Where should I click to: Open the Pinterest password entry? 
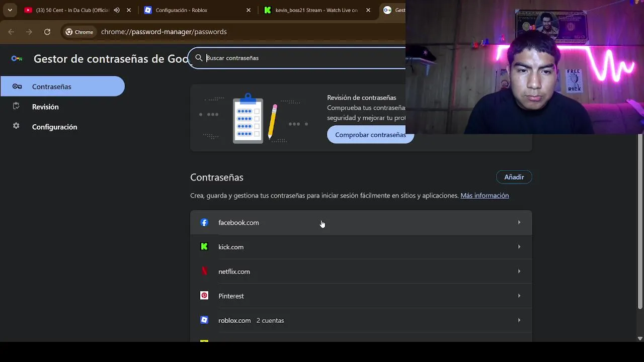point(361,296)
